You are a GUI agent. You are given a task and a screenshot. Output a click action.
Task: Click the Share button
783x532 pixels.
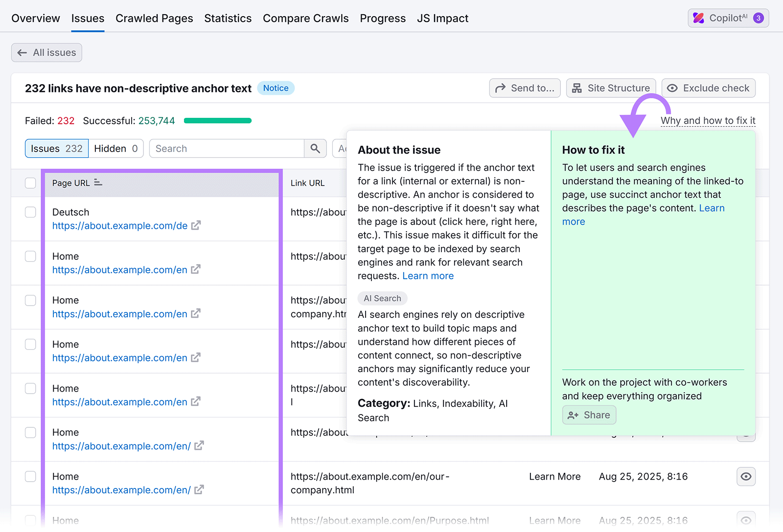(589, 415)
